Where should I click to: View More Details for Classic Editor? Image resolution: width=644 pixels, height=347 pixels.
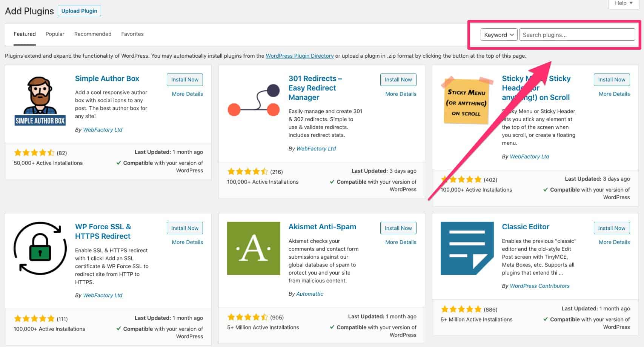coord(614,242)
